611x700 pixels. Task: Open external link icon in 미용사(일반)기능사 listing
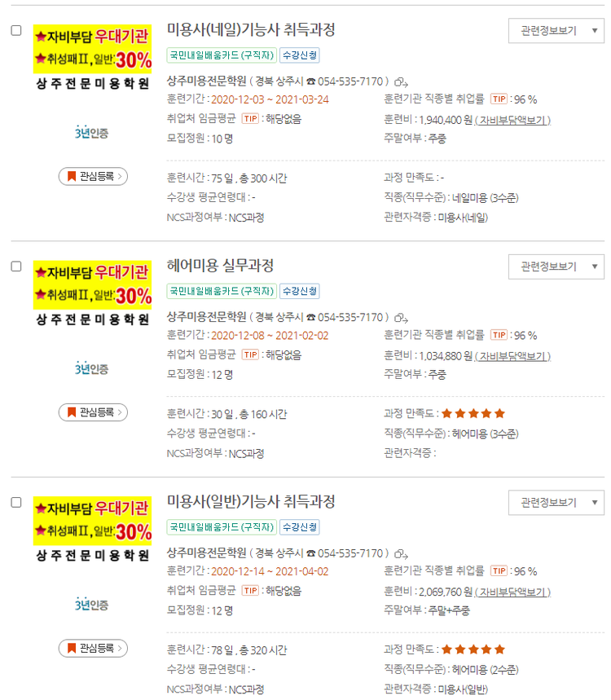(402, 554)
